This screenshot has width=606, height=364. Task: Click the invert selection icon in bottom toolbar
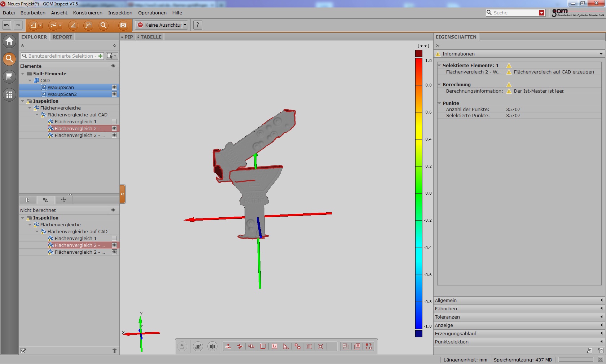coord(369,346)
